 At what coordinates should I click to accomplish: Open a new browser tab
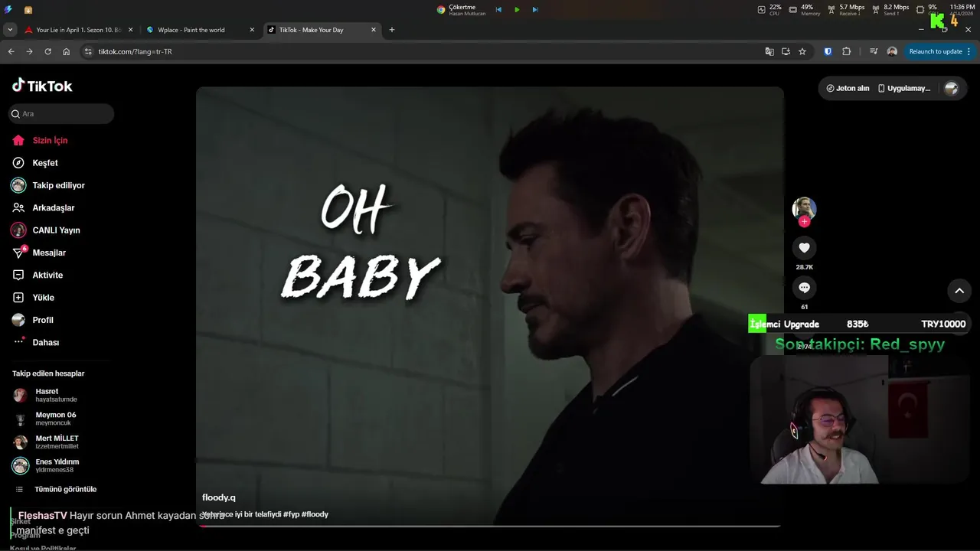[x=392, y=30]
